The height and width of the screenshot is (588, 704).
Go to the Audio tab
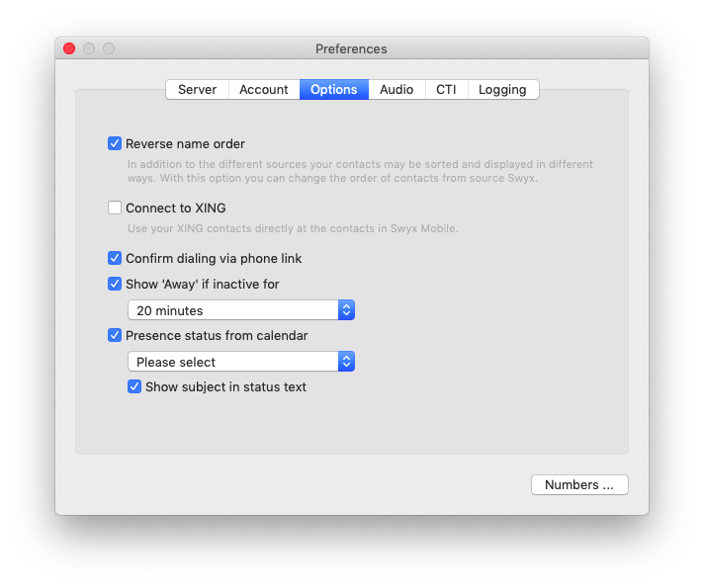396,90
